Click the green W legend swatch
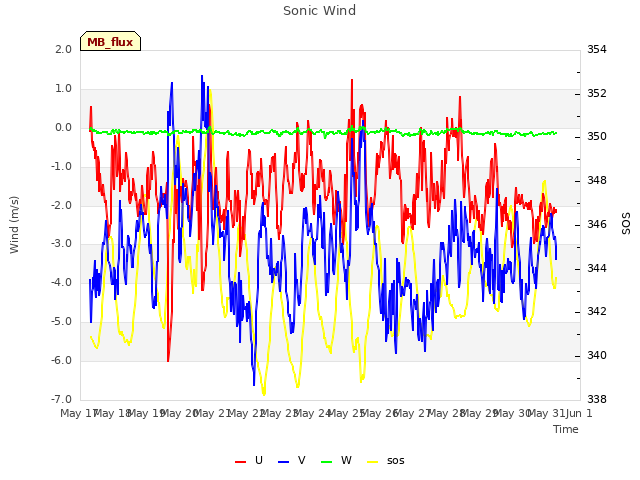This screenshot has height=480, width=640. pyautogui.click(x=327, y=461)
